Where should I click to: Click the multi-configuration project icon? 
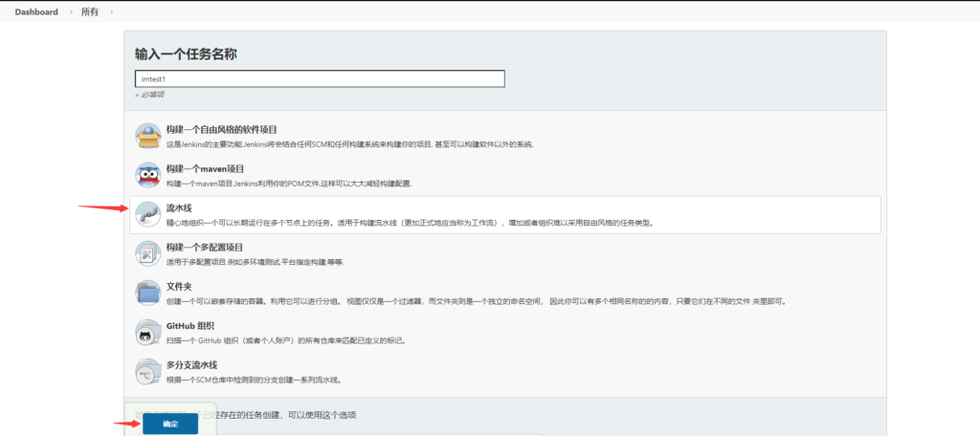tap(147, 253)
